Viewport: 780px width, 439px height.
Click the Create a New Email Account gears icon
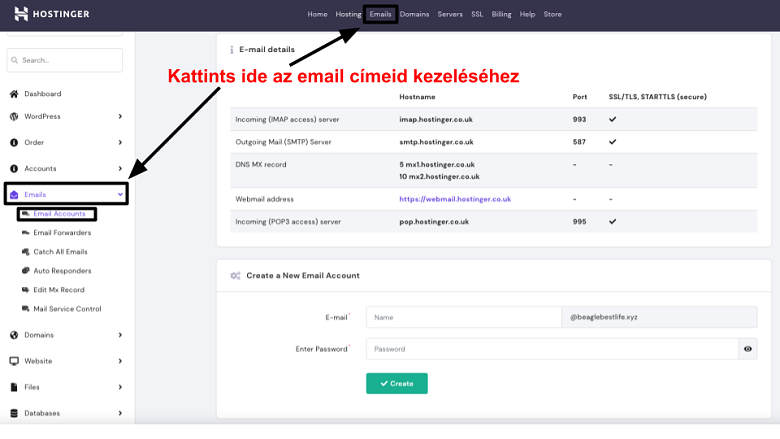[x=235, y=275]
